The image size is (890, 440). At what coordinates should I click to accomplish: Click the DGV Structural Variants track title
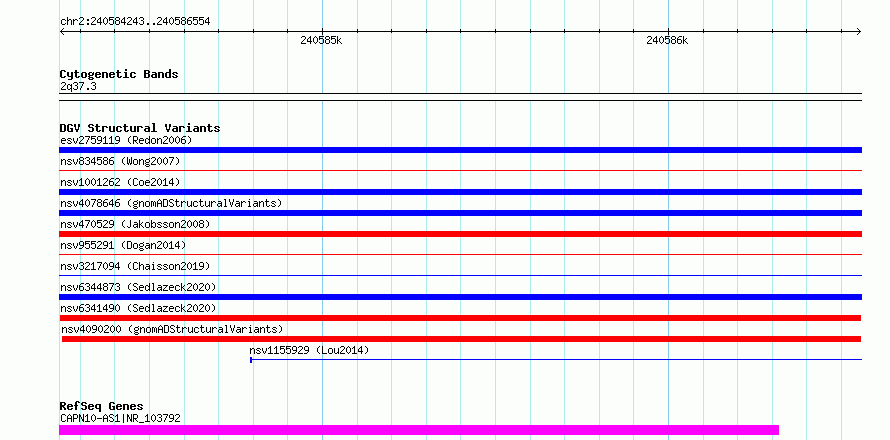tap(140, 128)
